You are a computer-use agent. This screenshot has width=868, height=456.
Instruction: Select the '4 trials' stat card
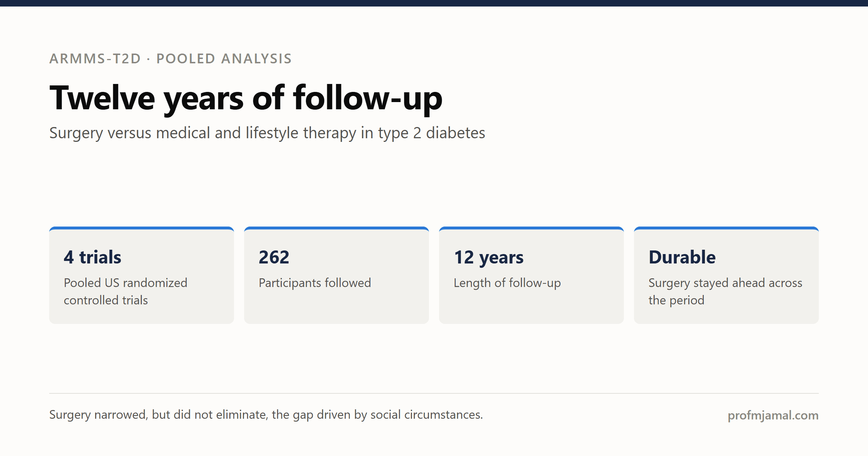pos(141,275)
